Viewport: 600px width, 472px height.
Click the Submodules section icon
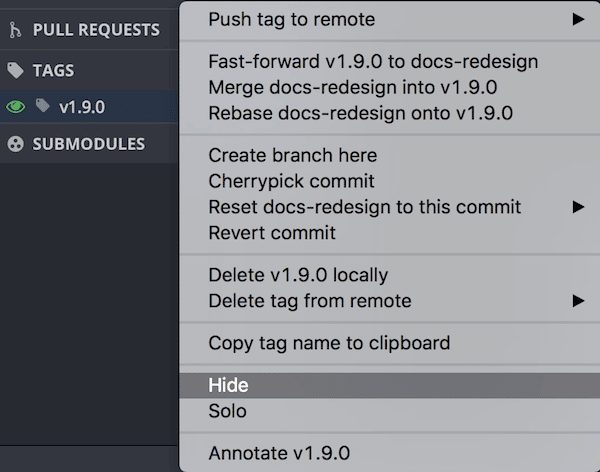point(15,144)
